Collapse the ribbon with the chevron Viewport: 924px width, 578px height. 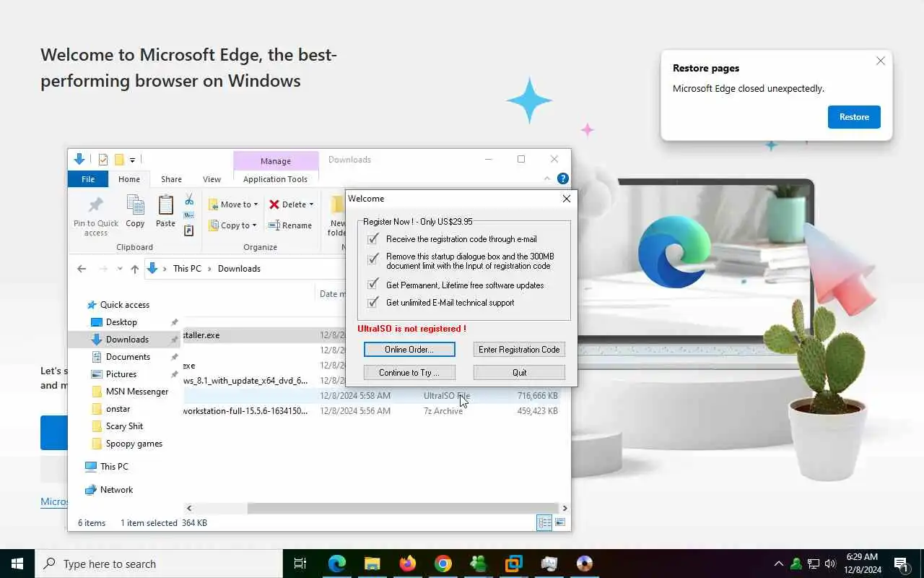click(x=547, y=178)
